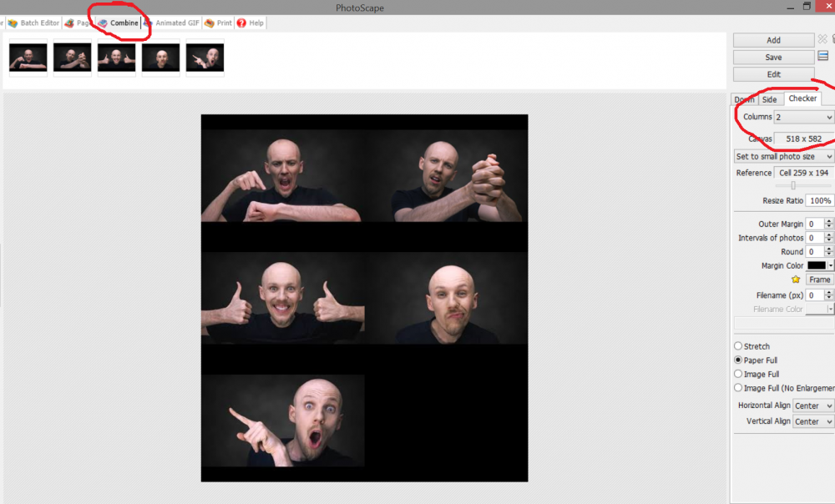The height and width of the screenshot is (504, 835).
Task: Click the remove-photos icon next to Add
Action: 822,39
